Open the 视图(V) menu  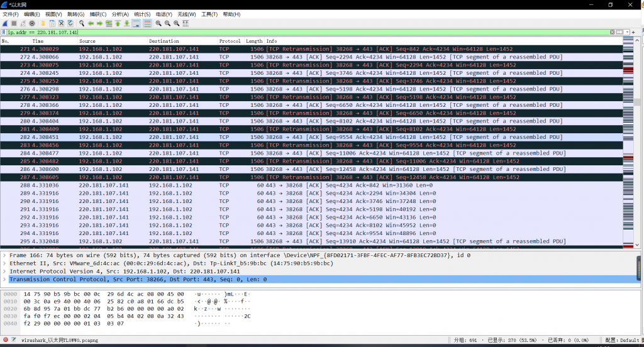click(53, 14)
